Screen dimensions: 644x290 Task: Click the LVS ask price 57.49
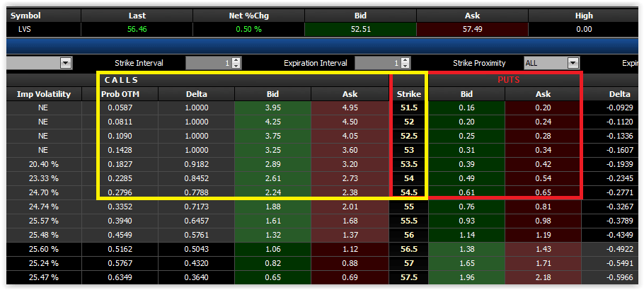472,29
